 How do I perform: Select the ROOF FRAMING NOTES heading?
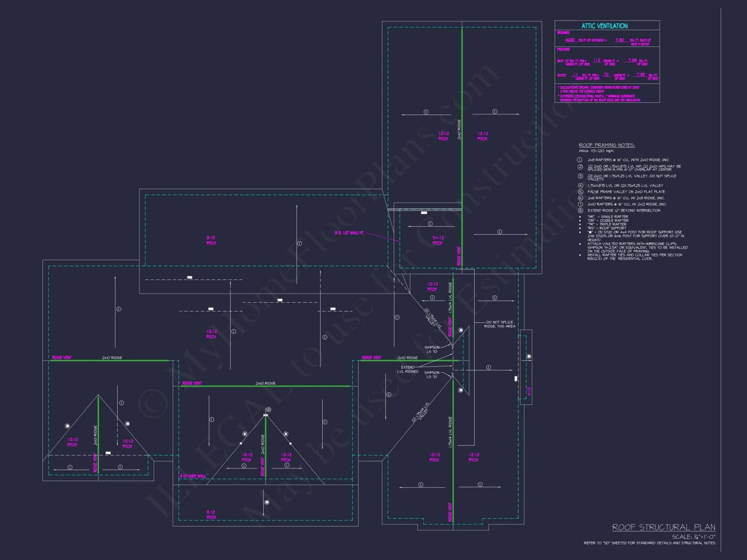click(x=607, y=145)
